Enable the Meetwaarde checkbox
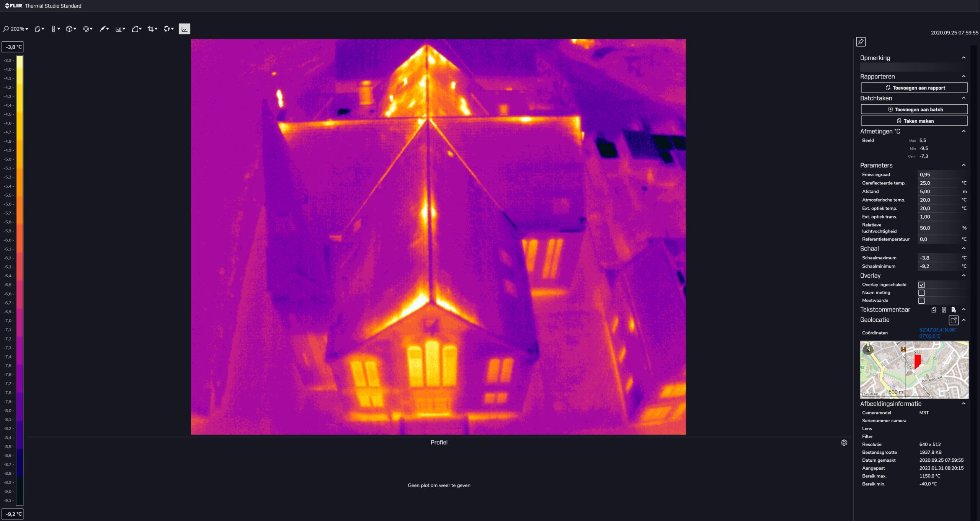Viewport: 980px width, 521px height. 921,301
